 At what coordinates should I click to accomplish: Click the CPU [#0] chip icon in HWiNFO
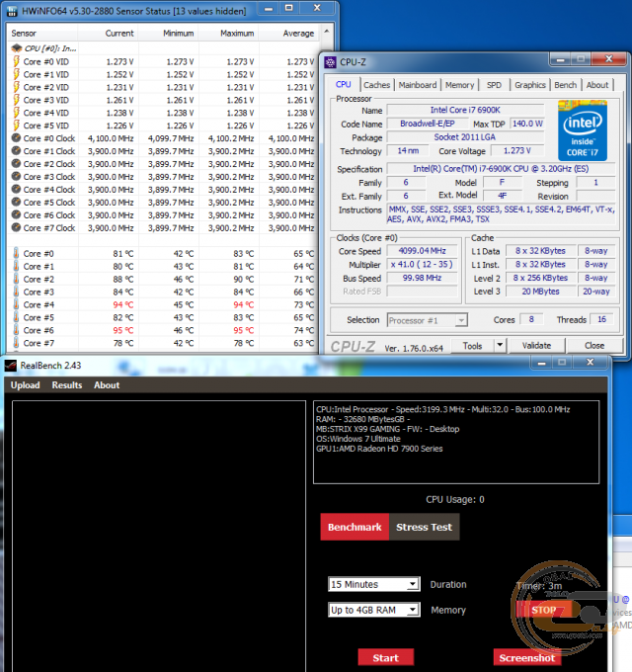[x=17, y=48]
